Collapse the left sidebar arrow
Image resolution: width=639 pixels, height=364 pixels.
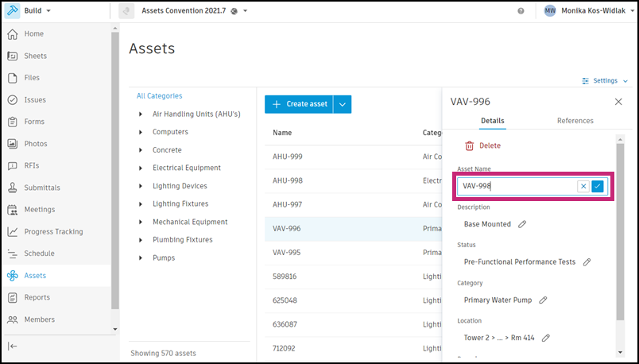(13, 346)
